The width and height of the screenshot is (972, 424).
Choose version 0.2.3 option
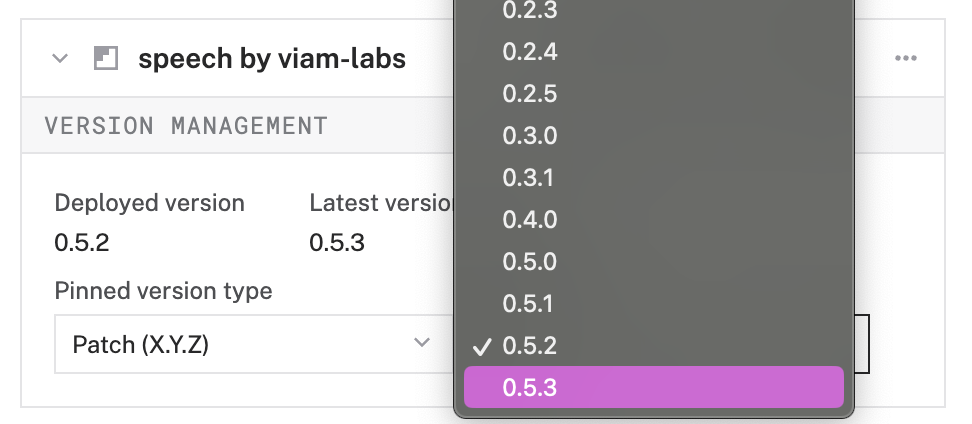coord(654,12)
